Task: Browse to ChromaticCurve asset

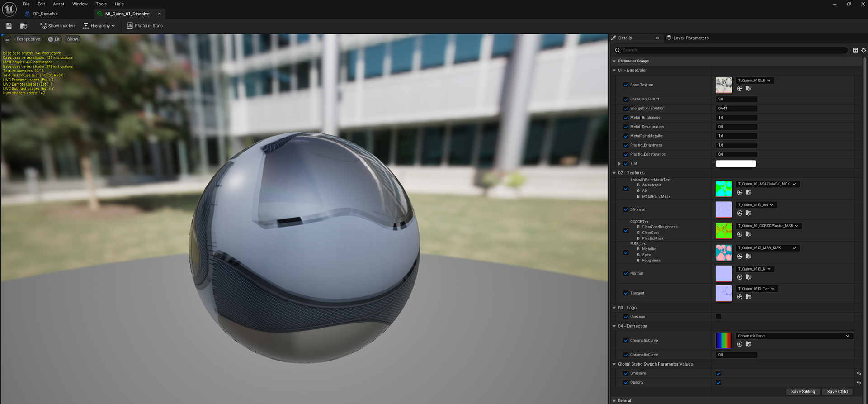Action: [x=749, y=344]
